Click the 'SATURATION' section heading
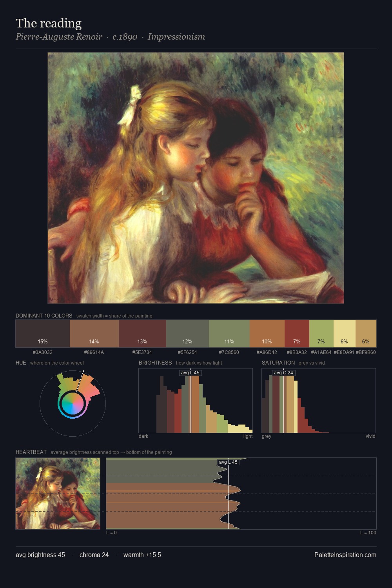This screenshot has width=392, height=588. point(278,363)
